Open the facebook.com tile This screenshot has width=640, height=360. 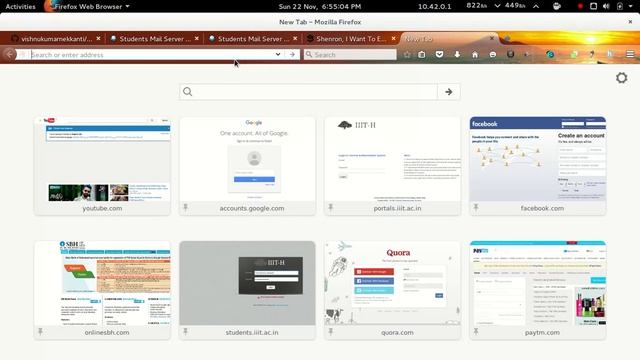[538, 166]
